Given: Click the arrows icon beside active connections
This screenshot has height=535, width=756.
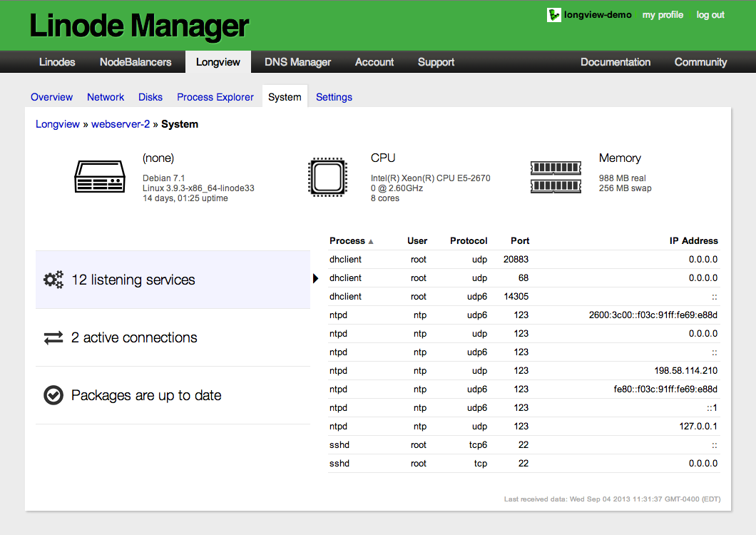Looking at the screenshot, I should click(x=53, y=338).
